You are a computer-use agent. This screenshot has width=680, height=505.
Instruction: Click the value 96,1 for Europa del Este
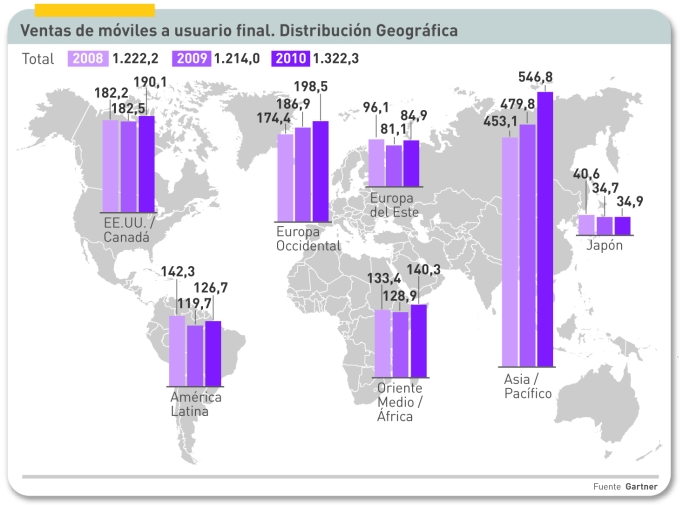(376, 108)
